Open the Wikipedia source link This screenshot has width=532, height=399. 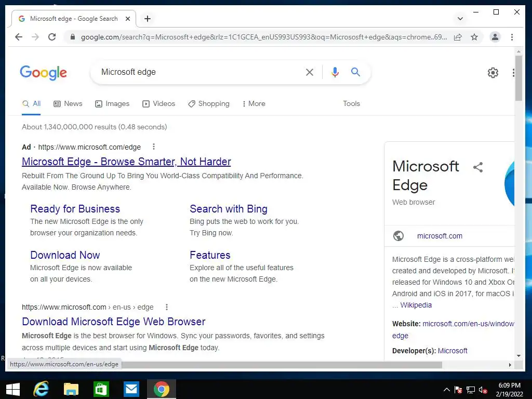(416, 305)
